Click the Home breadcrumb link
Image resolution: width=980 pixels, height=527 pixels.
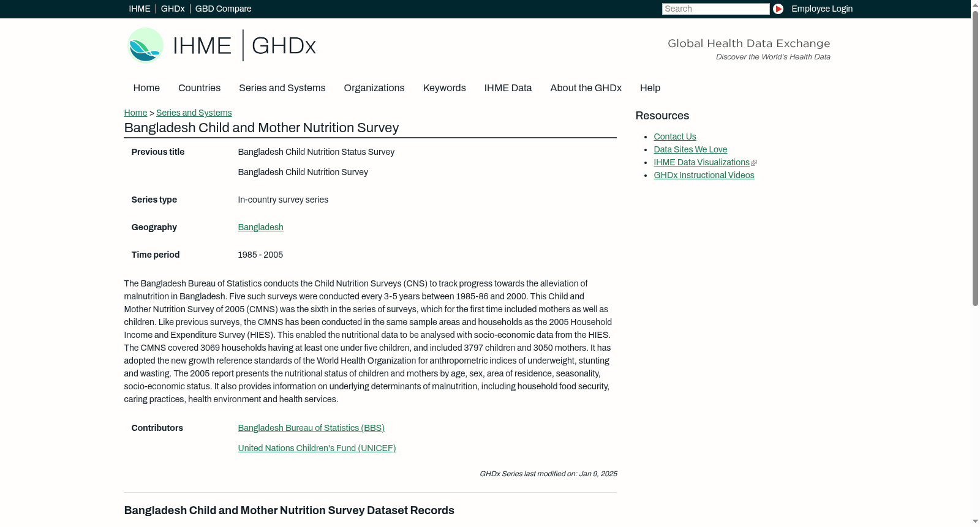click(x=135, y=113)
